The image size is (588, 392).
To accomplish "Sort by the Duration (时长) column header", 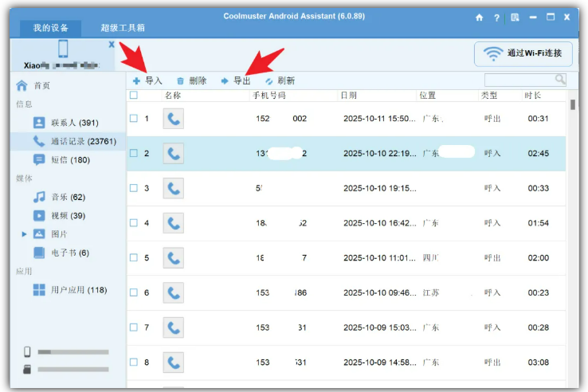I will pos(532,95).
